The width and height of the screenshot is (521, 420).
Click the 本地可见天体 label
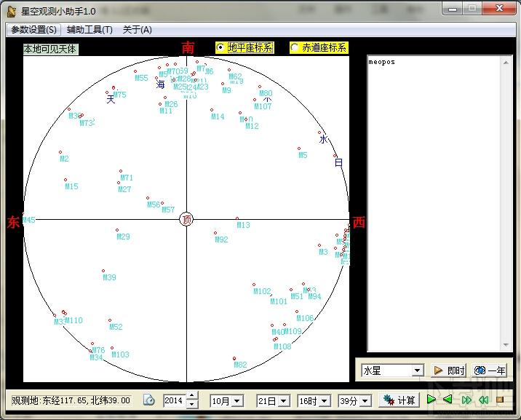[x=50, y=49]
